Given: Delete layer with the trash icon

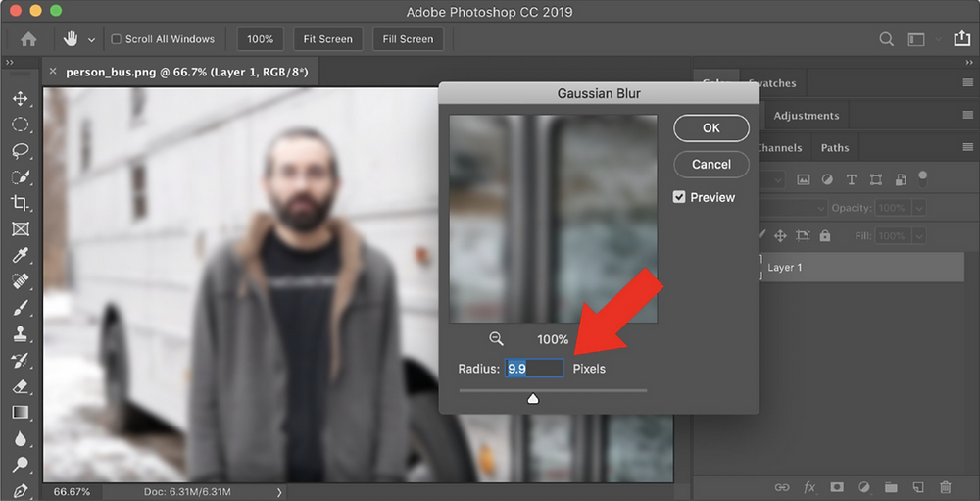Looking at the screenshot, I should (945, 487).
